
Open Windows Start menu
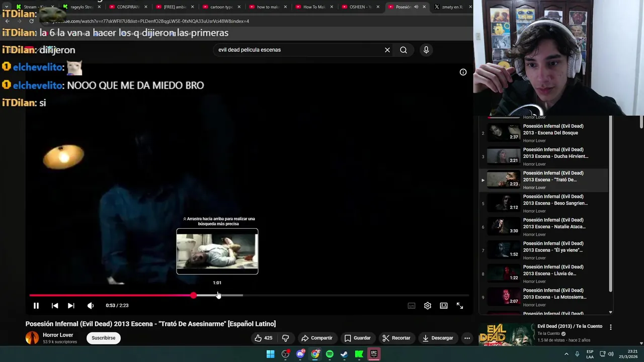[x=270, y=354]
